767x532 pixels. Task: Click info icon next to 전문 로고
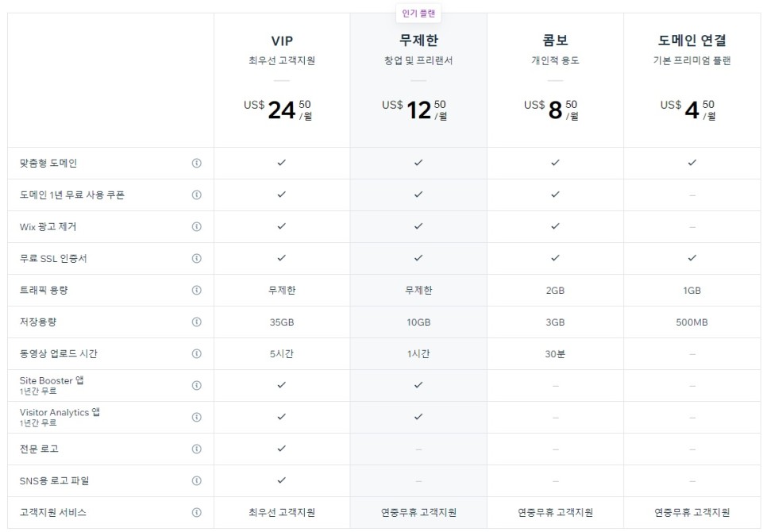coord(196,449)
